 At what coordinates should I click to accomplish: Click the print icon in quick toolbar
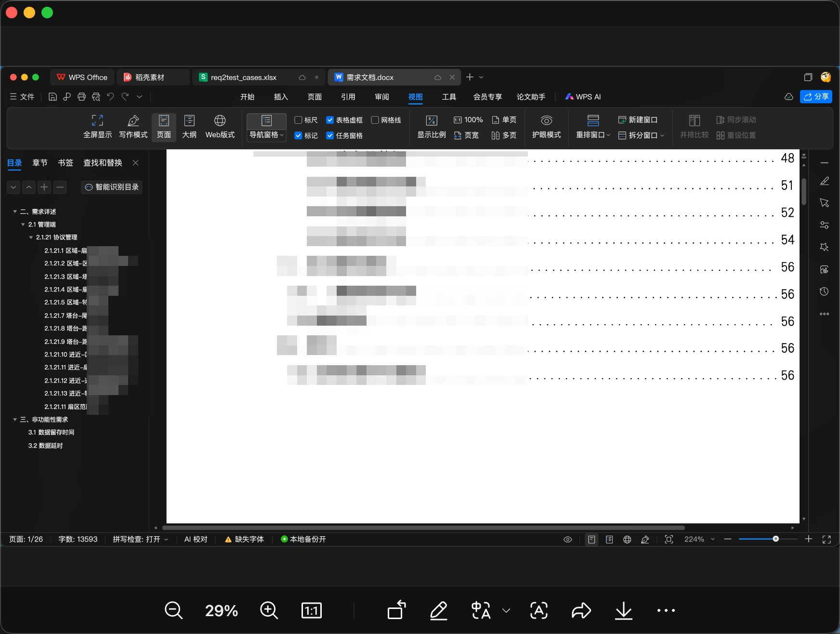81,97
